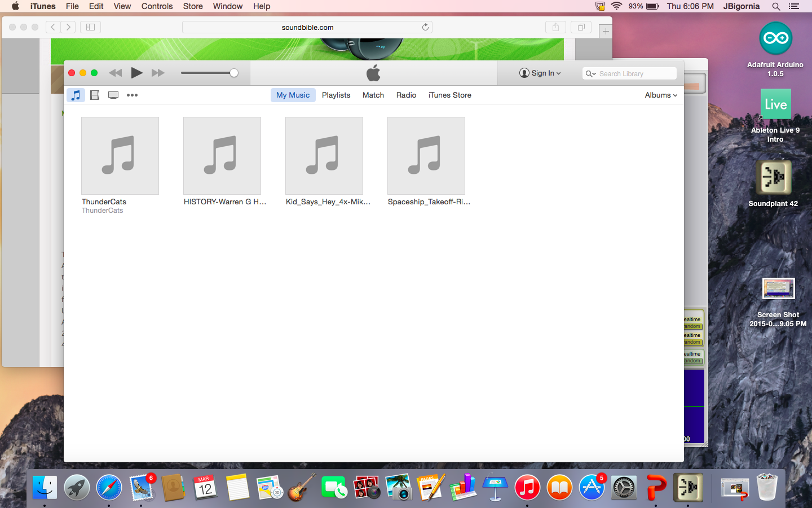Image resolution: width=812 pixels, height=508 pixels.
Task: Go to the iTunes Store tab
Action: click(449, 95)
